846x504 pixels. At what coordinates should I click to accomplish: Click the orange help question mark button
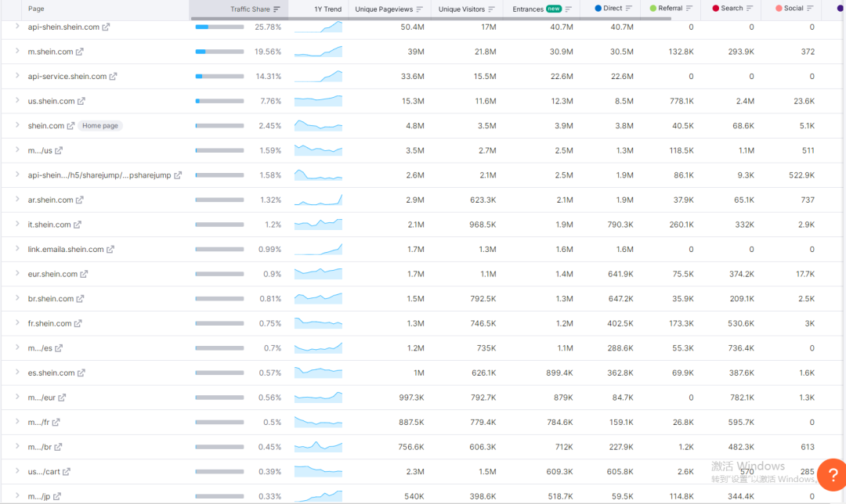tap(833, 475)
